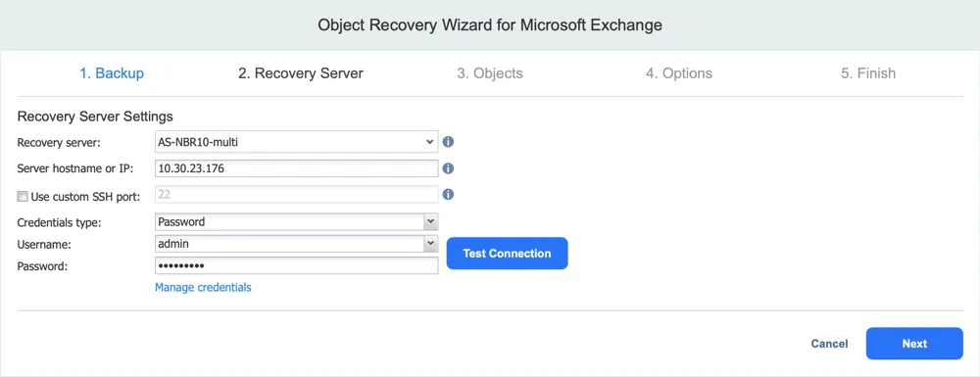Click into the Server hostname or IP field
Screen dimensions: 980x377
click(x=296, y=168)
